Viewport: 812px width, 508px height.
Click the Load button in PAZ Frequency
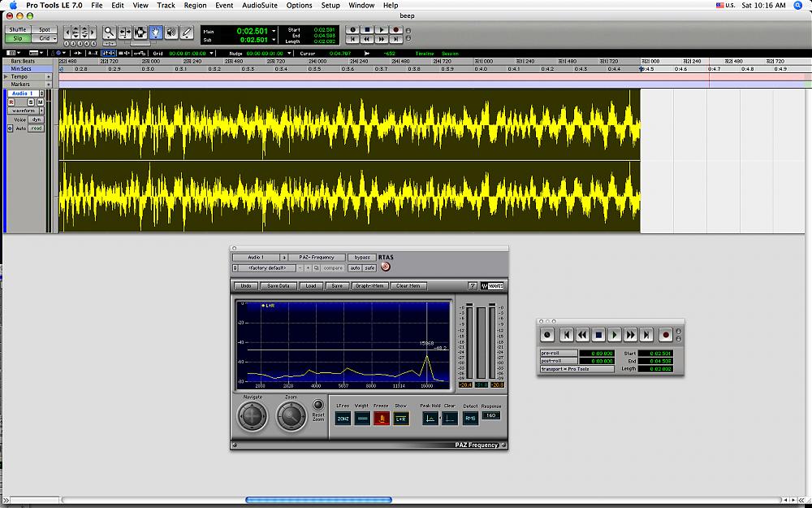(311, 285)
